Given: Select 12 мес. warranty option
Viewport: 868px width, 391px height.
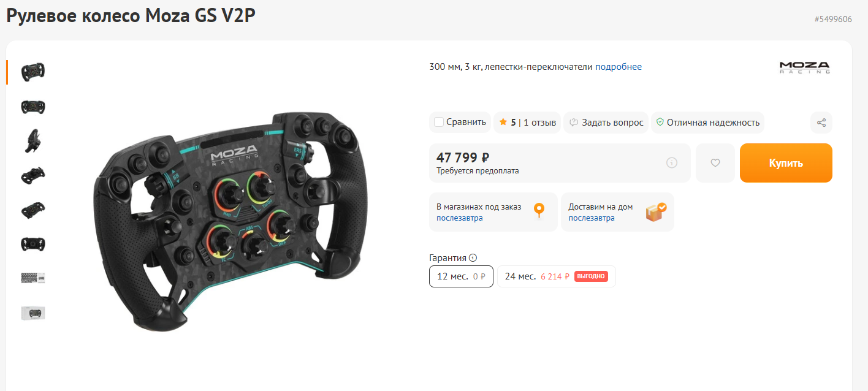Looking at the screenshot, I should pyautogui.click(x=461, y=276).
